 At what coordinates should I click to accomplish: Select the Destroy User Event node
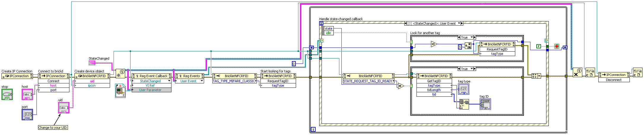(577, 72)
